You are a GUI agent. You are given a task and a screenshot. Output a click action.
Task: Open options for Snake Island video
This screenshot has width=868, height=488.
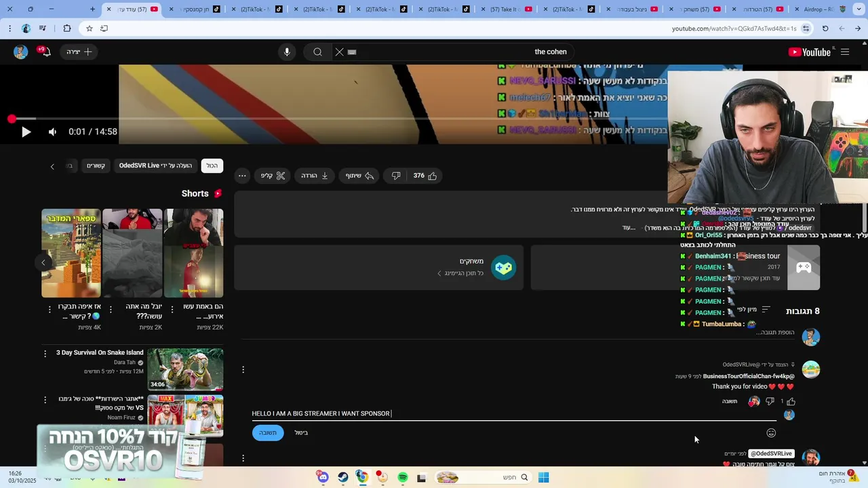click(45, 354)
